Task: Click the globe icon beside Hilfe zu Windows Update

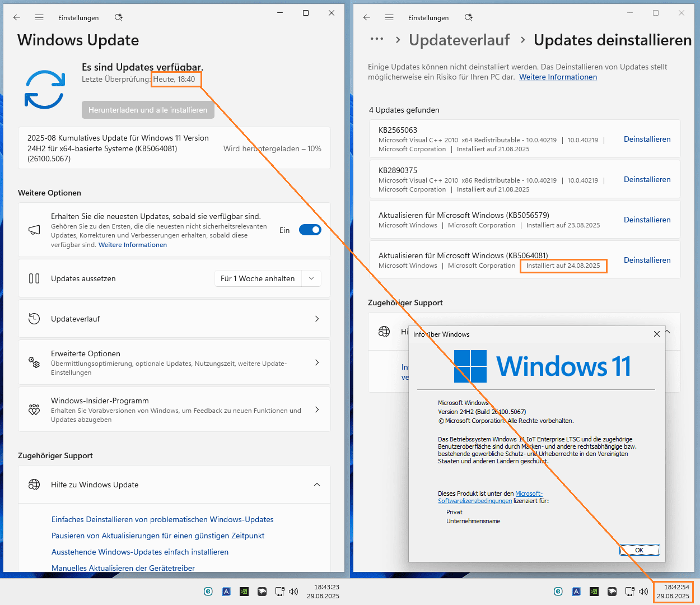Action: coord(34,485)
